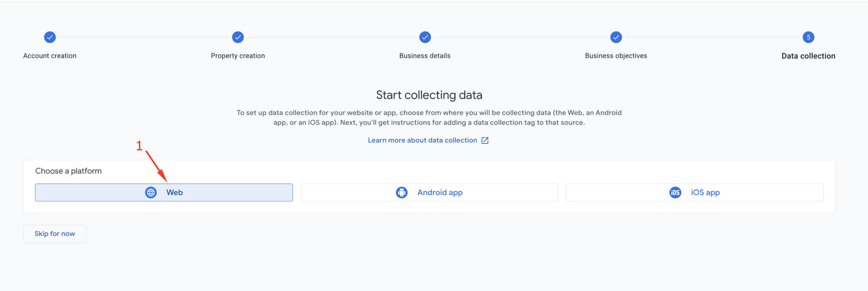The image size is (868, 291).
Task: Go to Account creation step label
Action: [50, 56]
